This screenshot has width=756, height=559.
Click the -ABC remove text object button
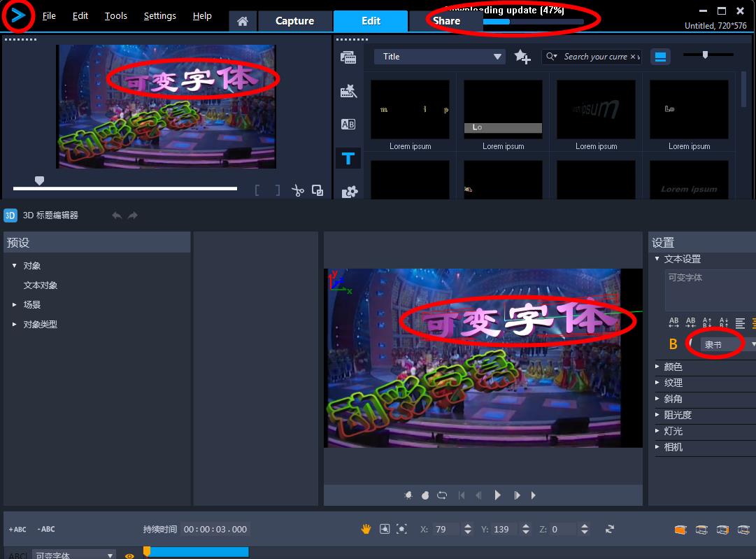(x=46, y=529)
